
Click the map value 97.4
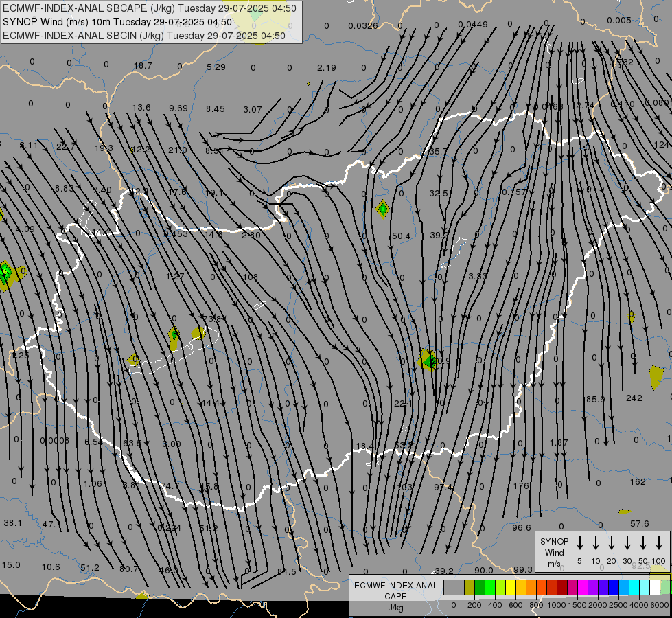pyautogui.click(x=443, y=488)
